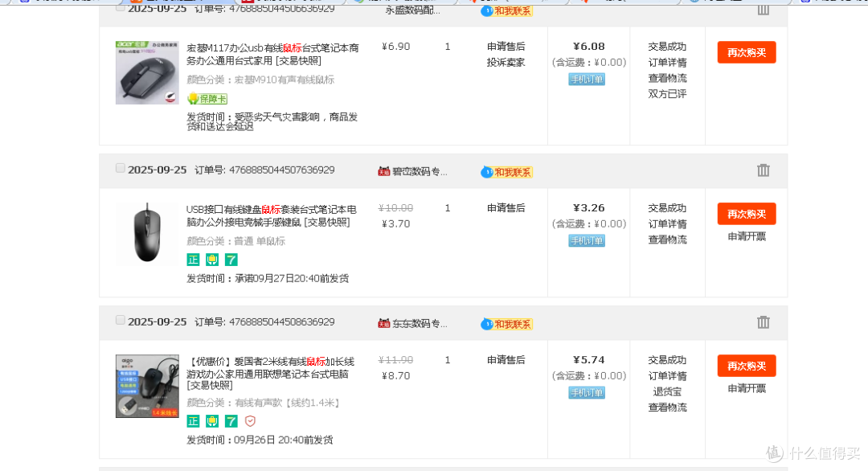868x471 pixels.
Task: Click 交易成功 status of ¥6.08 order
Action: (667, 47)
